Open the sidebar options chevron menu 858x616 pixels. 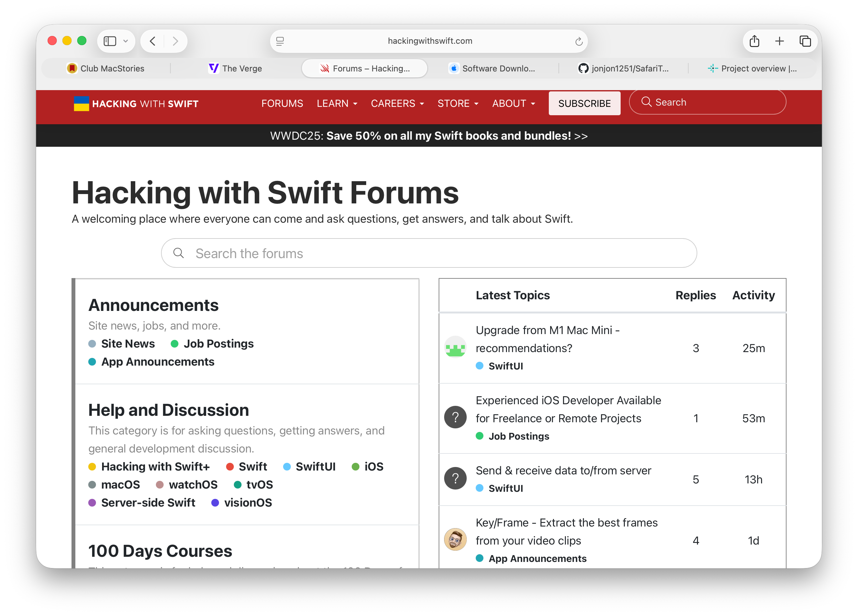(x=126, y=41)
